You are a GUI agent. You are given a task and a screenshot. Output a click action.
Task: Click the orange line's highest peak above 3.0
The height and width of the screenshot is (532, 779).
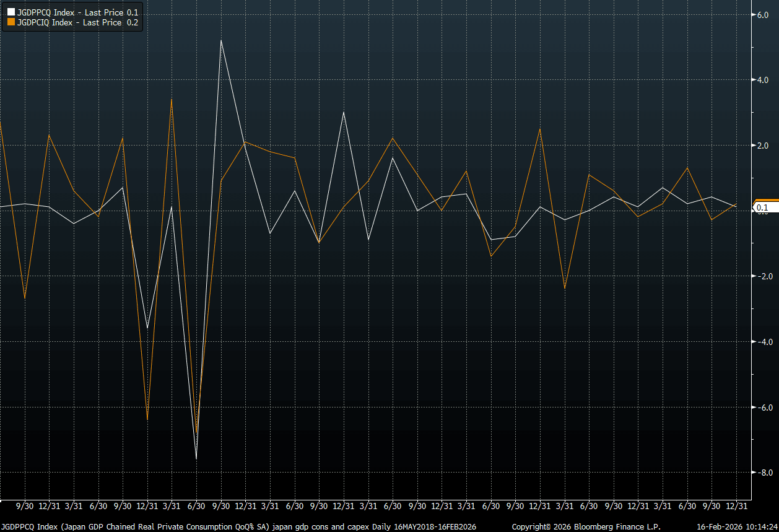172,99
